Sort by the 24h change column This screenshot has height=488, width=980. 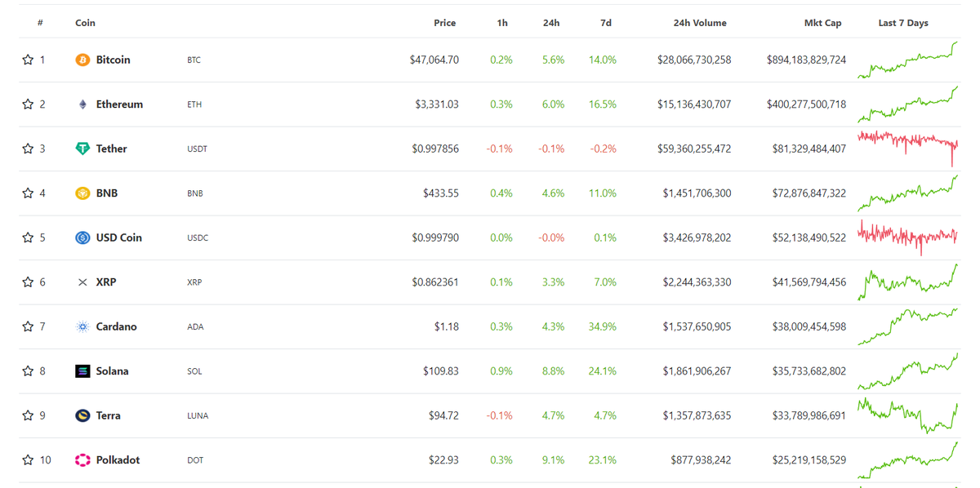(x=551, y=23)
